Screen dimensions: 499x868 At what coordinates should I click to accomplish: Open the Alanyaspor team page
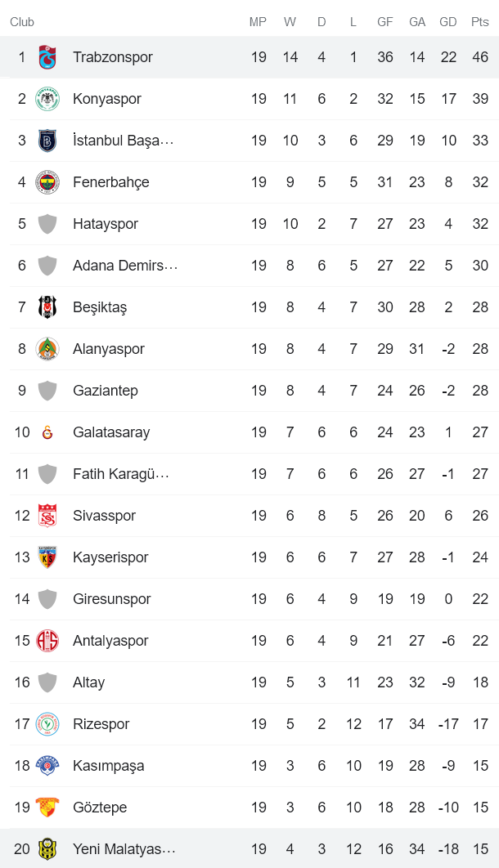tap(108, 349)
